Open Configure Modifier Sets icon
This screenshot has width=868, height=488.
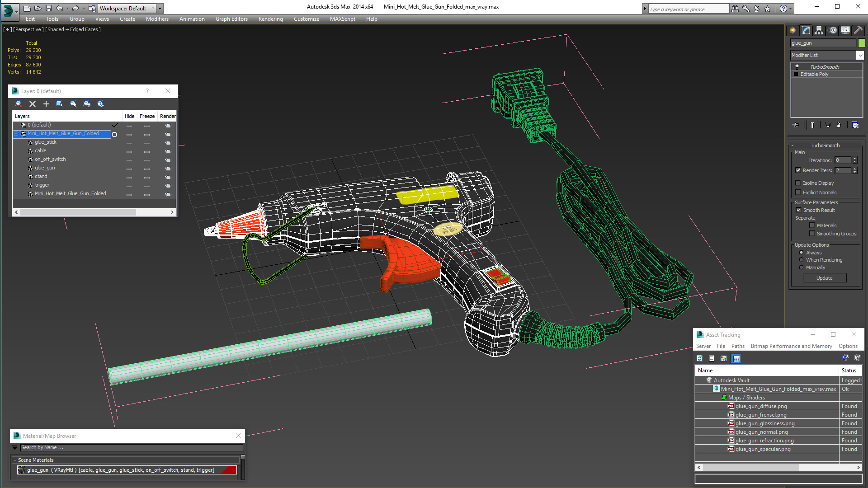[855, 125]
